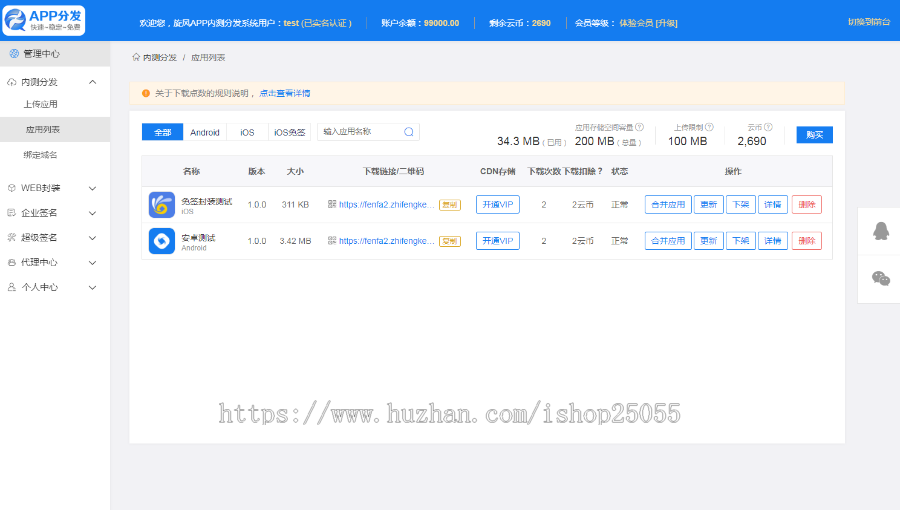Click the [升级] membership link

click(x=667, y=23)
